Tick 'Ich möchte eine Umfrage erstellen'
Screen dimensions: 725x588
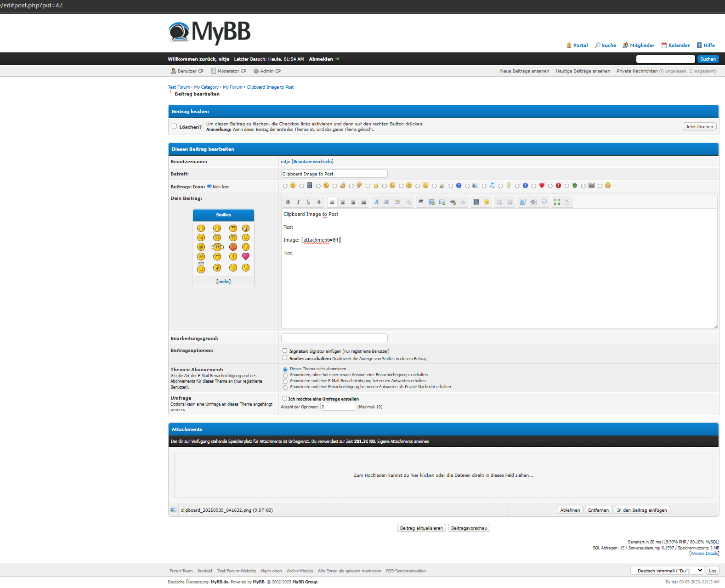285,398
